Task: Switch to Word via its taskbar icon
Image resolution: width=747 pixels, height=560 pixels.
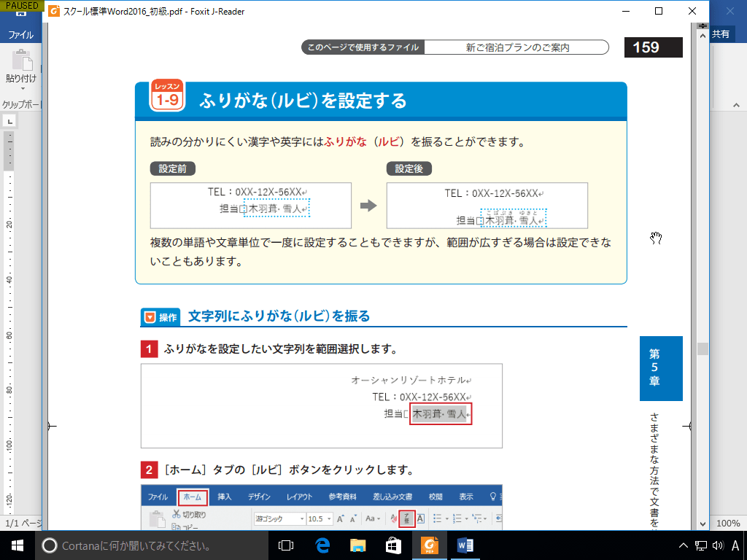Action: (x=465, y=545)
